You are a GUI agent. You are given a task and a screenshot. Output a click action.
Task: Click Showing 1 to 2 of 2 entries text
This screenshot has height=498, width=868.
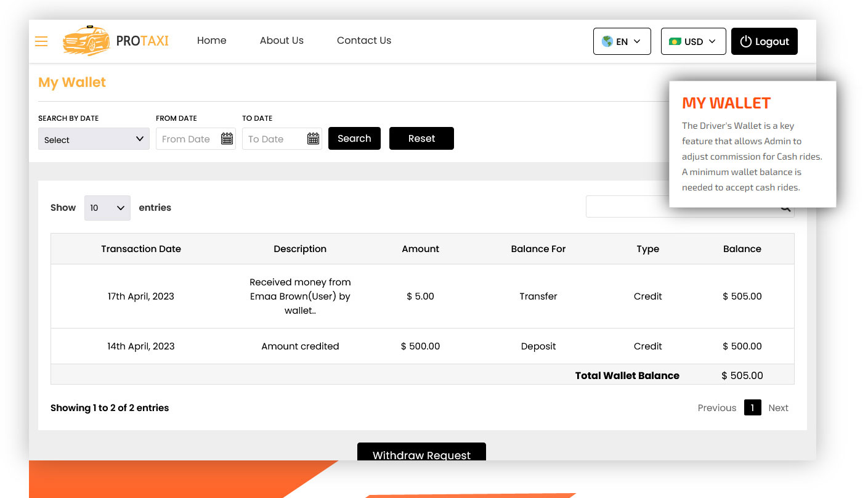110,408
